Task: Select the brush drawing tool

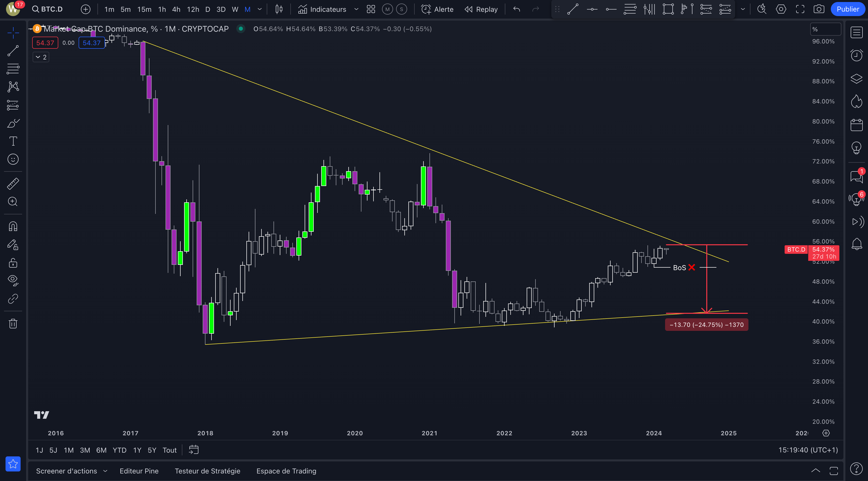Action: (13, 123)
